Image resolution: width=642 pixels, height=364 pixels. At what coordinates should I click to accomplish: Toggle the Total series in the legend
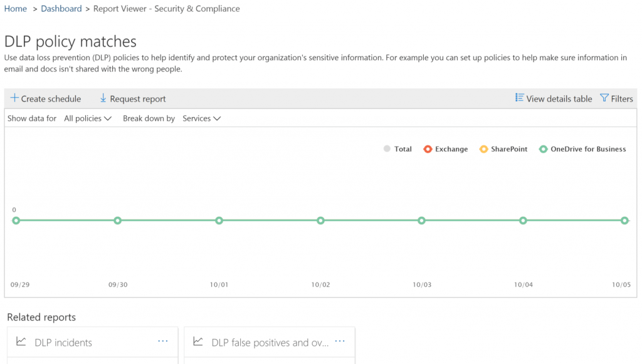click(x=397, y=149)
